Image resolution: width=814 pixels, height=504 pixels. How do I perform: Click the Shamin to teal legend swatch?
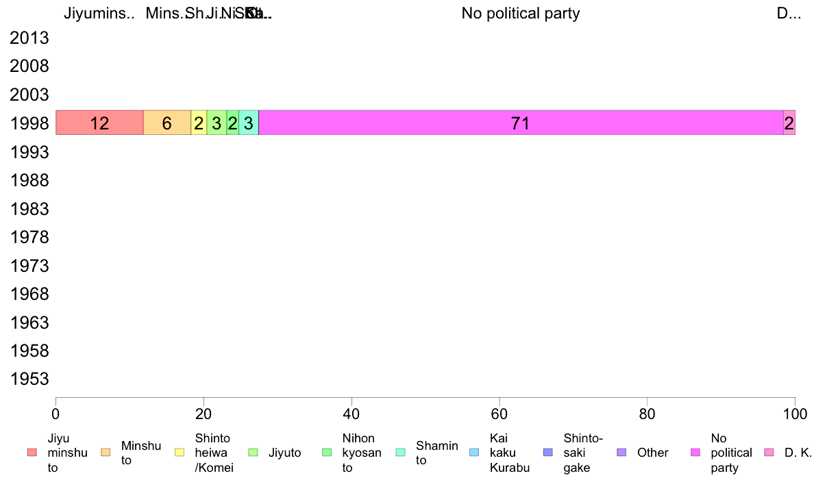[x=401, y=453]
